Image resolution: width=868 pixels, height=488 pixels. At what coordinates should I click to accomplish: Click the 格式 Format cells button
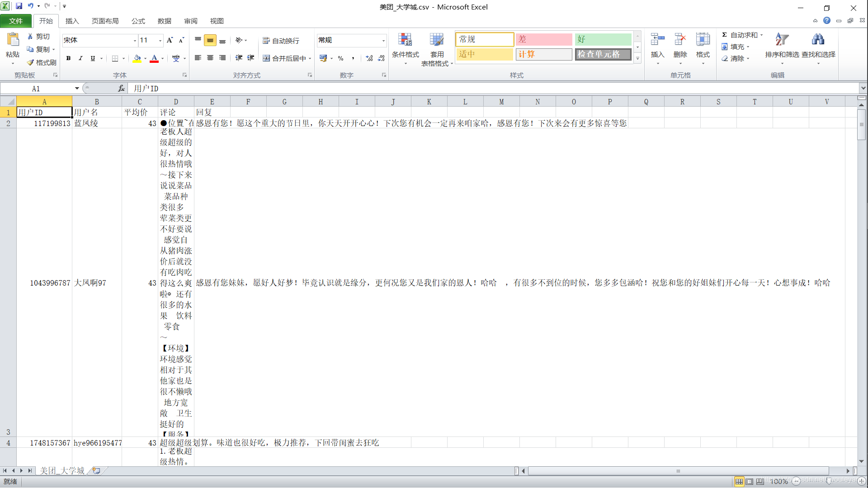click(703, 48)
